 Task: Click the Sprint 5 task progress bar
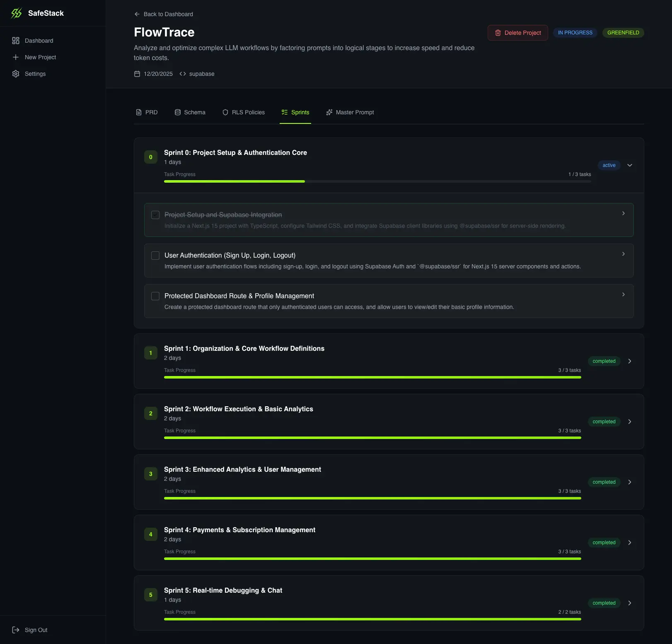click(372, 619)
